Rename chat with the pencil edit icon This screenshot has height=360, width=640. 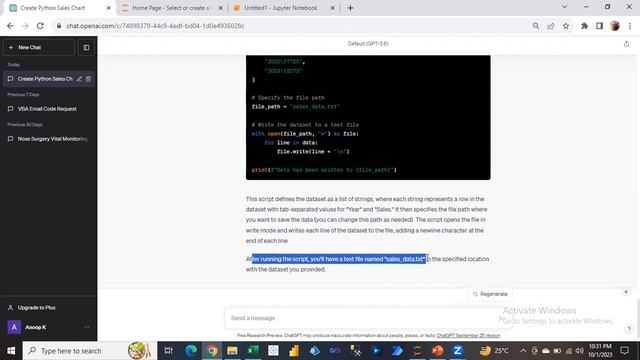(x=79, y=79)
